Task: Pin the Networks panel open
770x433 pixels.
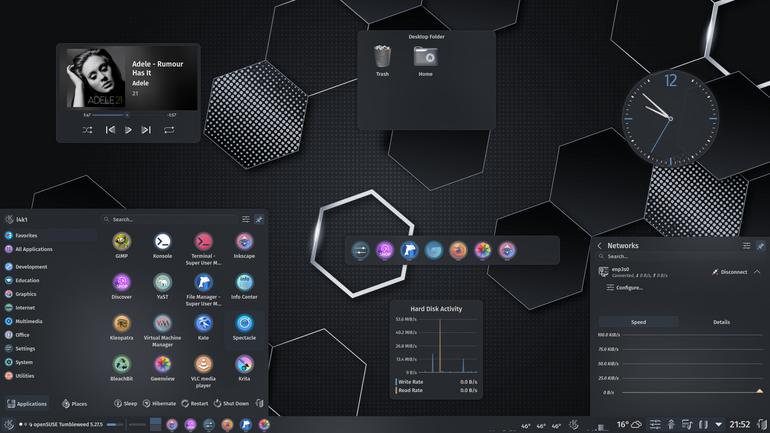Action: point(761,245)
